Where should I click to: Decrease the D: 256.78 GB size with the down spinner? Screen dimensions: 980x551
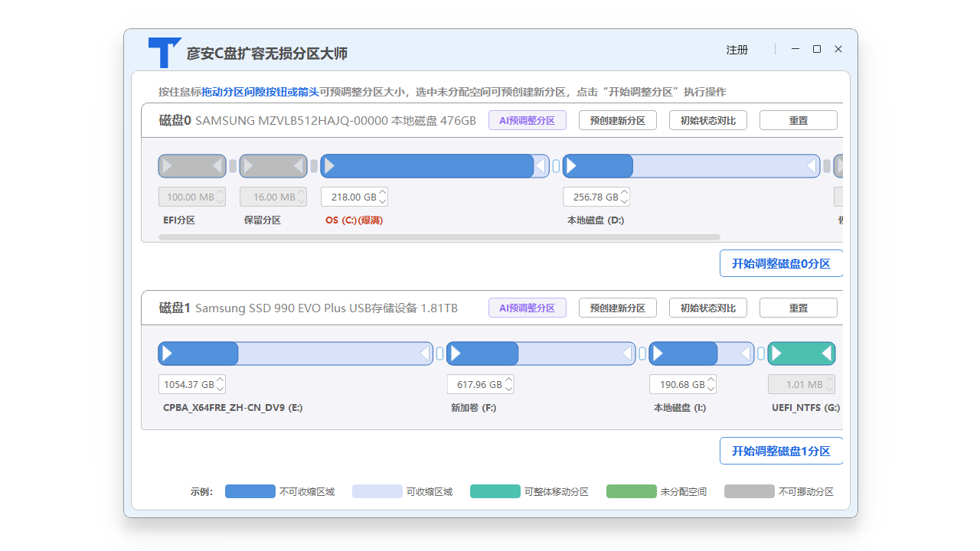pyautogui.click(x=625, y=201)
